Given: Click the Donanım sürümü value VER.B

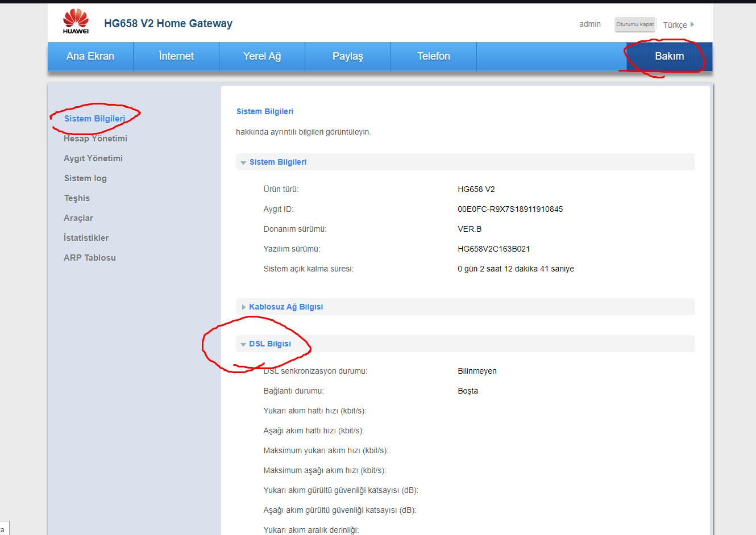Looking at the screenshot, I should 470,229.
